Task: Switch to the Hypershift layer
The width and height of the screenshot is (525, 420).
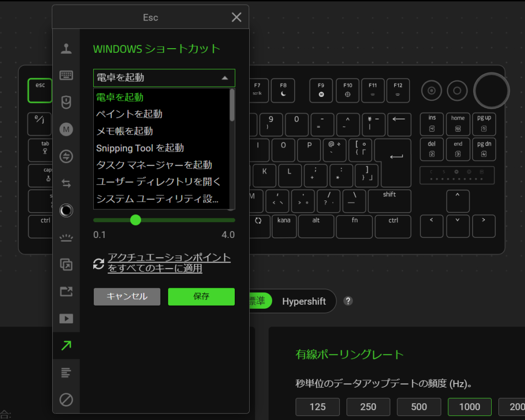Action: click(305, 301)
